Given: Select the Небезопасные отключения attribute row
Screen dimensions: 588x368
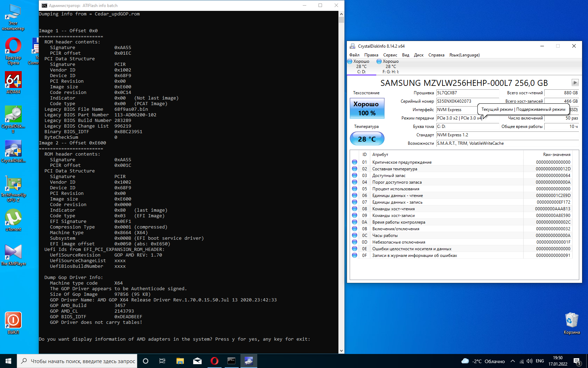Looking at the screenshot, I should pyautogui.click(x=462, y=242).
